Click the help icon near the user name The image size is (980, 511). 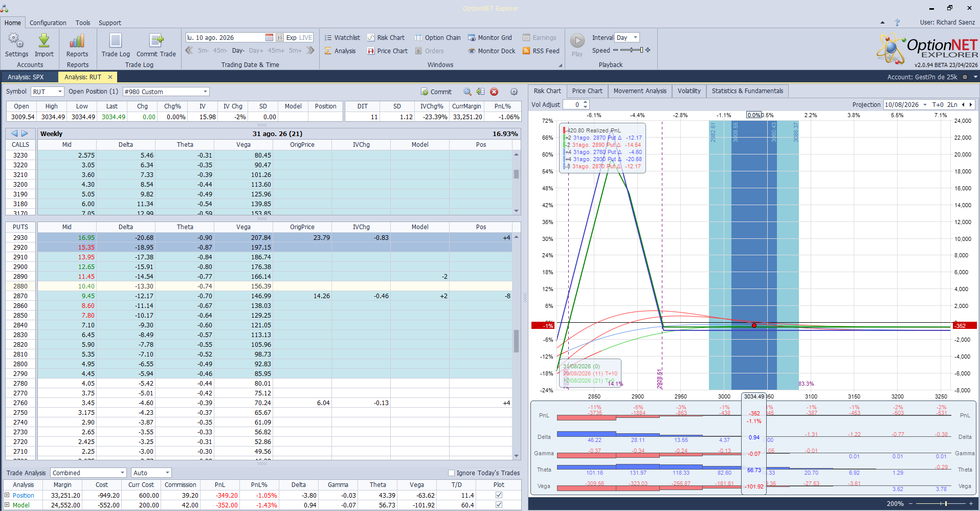897,23
